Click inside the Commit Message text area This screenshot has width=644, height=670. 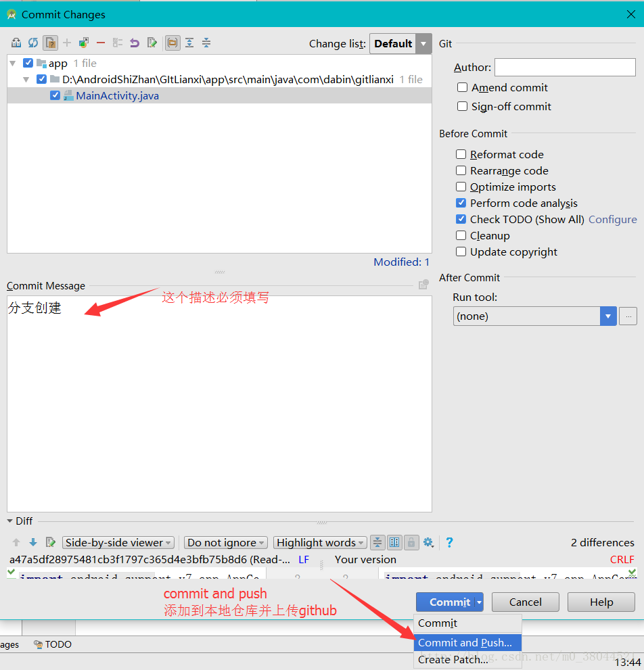tap(219, 404)
